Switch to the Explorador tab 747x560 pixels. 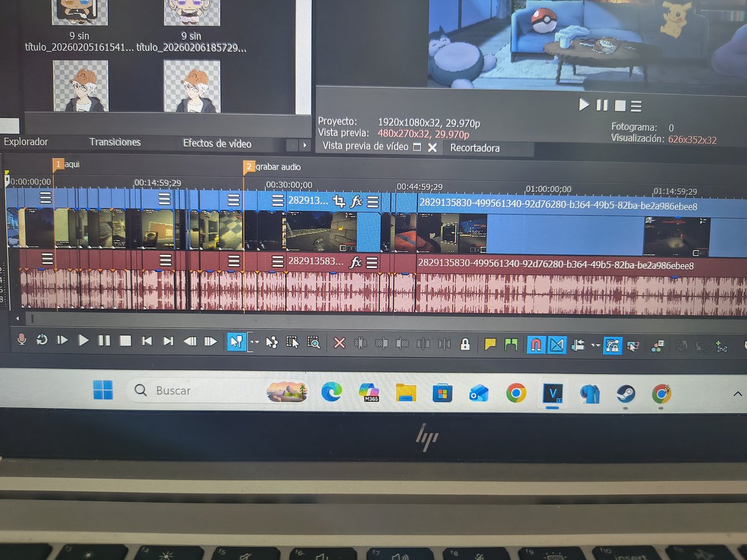[26, 142]
